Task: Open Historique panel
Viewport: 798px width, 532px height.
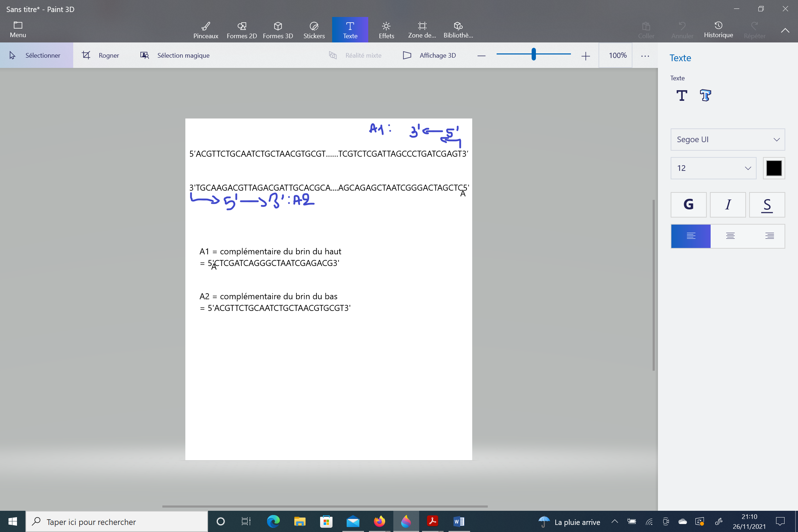Action: coord(718,30)
